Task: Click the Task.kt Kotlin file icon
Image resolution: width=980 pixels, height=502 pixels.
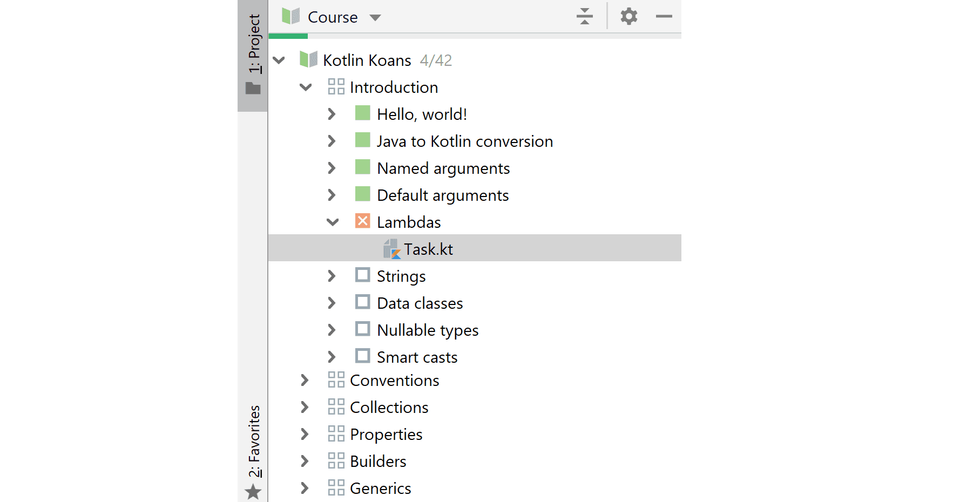Action: click(391, 249)
